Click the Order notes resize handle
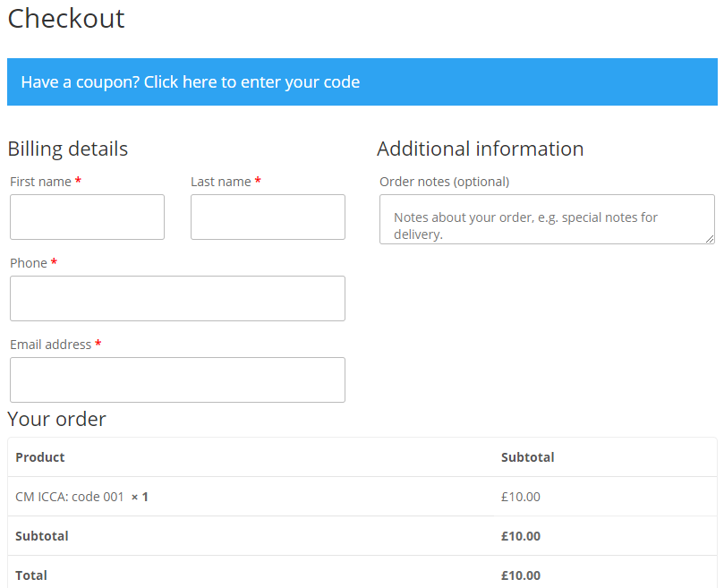 click(711, 239)
